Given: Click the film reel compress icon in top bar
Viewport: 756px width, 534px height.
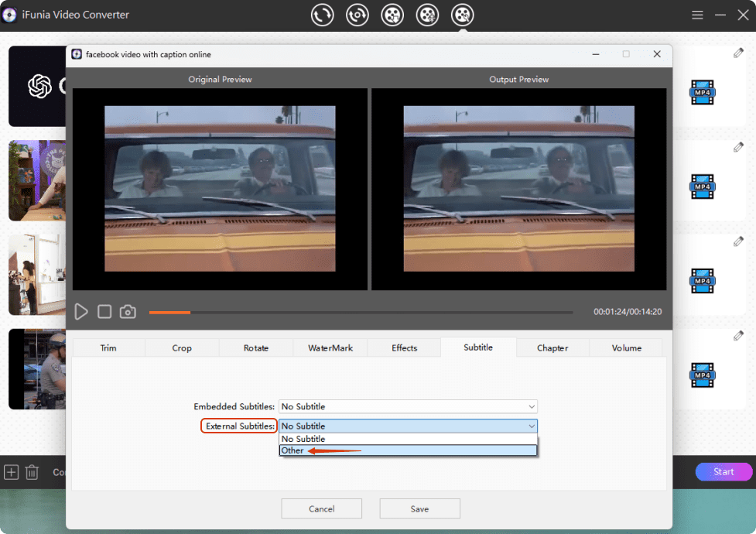Looking at the screenshot, I should (427, 15).
